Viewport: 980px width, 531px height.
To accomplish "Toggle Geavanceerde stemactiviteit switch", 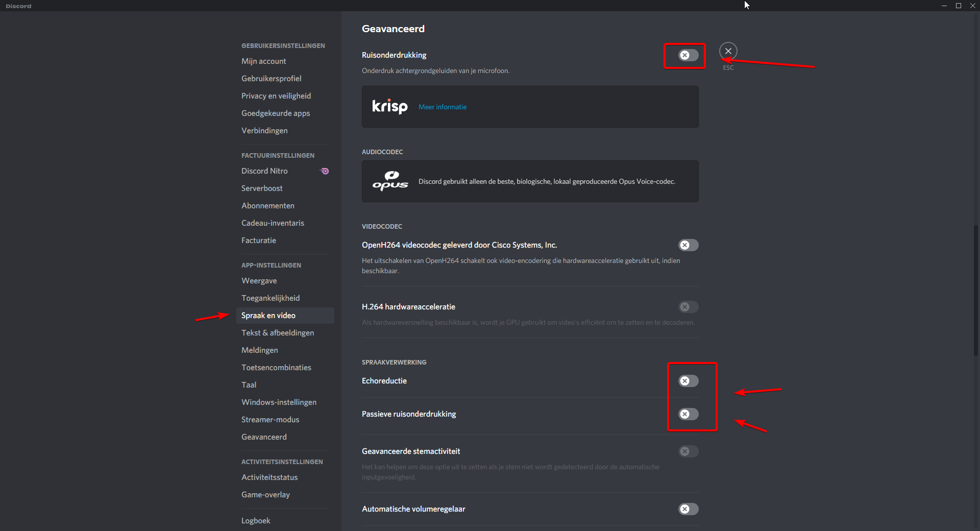I will [x=688, y=451].
